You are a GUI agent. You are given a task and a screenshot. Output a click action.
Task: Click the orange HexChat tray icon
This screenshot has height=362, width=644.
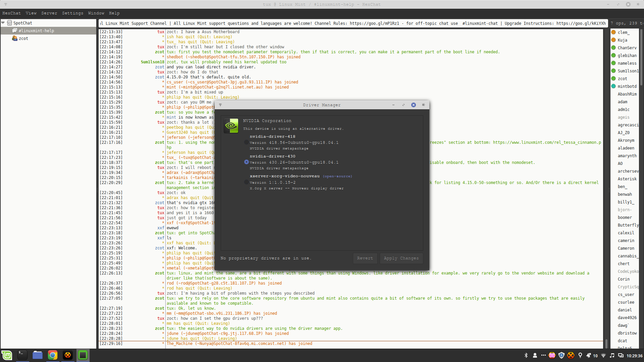click(x=571, y=356)
